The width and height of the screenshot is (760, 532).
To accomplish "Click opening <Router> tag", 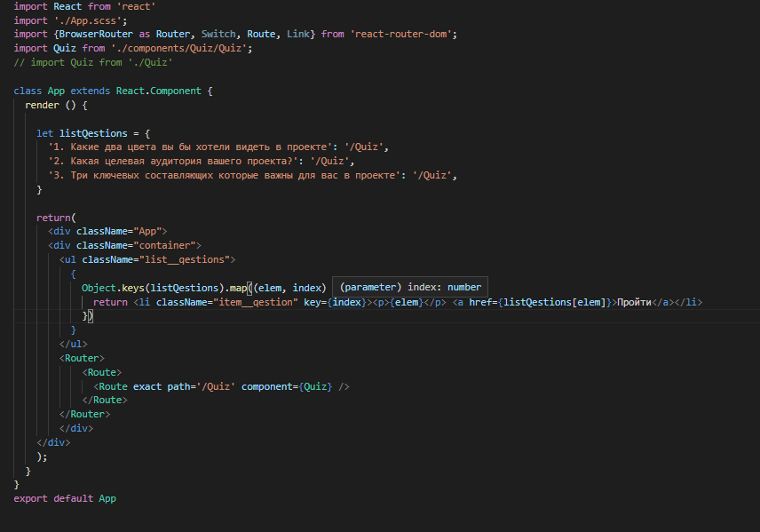I will [x=82, y=359].
